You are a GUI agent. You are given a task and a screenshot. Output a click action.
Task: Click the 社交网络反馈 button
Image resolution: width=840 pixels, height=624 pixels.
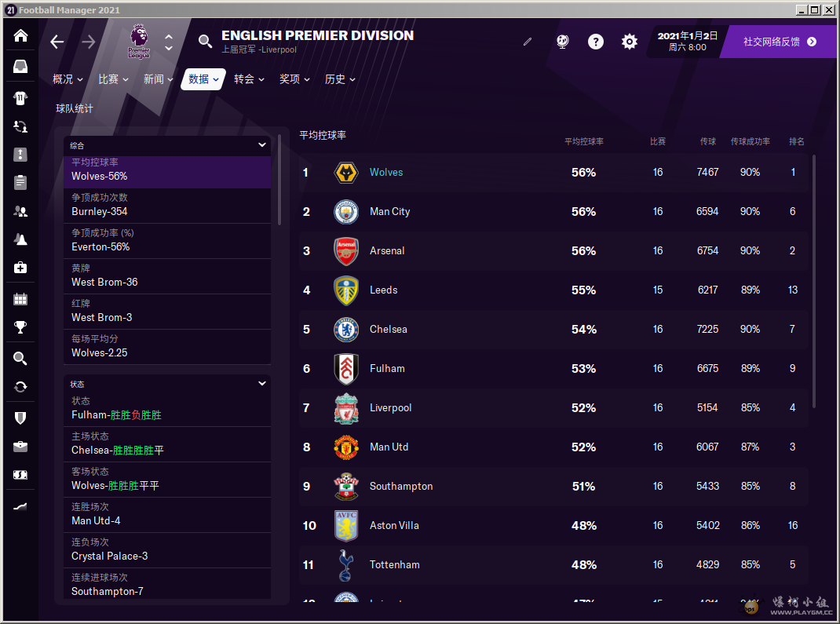pos(779,42)
